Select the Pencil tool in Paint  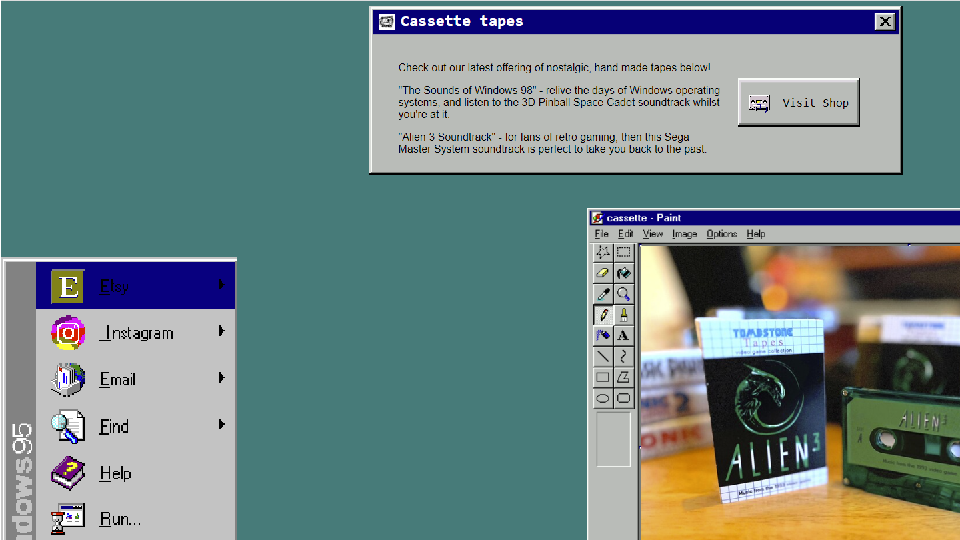tap(603, 315)
